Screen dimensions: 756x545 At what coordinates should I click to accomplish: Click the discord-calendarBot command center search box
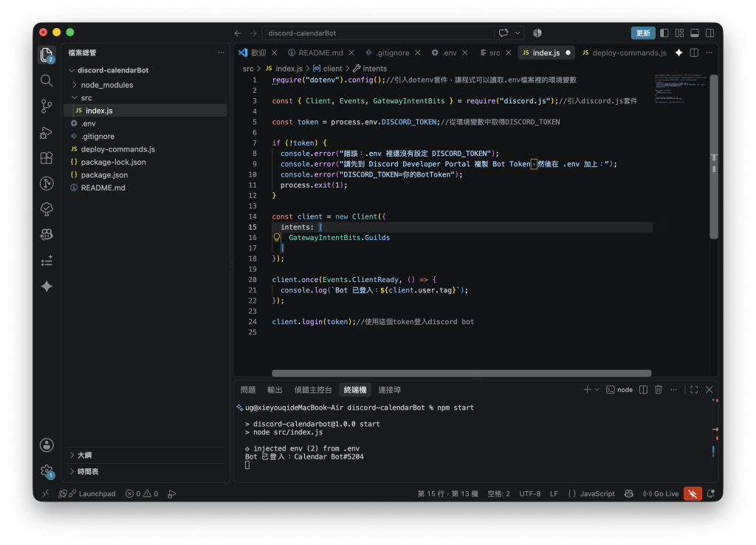379,32
